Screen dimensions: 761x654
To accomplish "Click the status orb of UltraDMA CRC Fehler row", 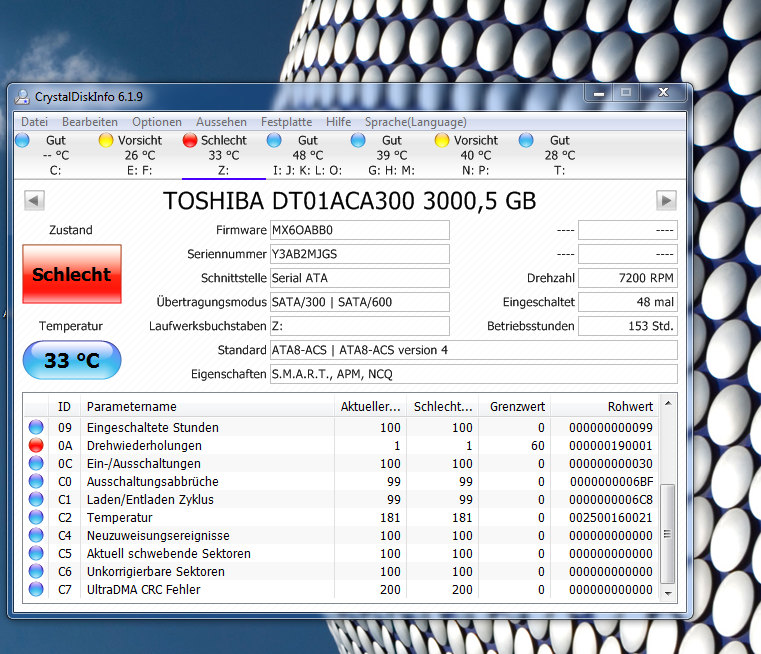I will point(36,589).
